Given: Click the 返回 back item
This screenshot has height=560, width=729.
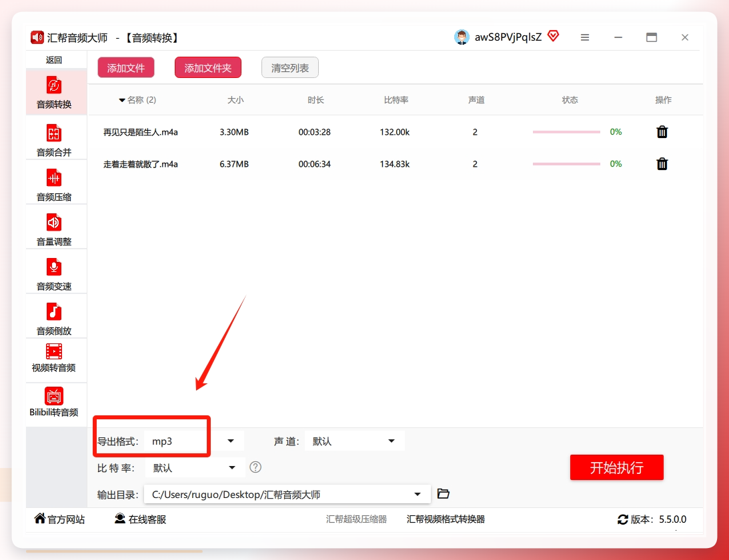Looking at the screenshot, I should (54, 60).
